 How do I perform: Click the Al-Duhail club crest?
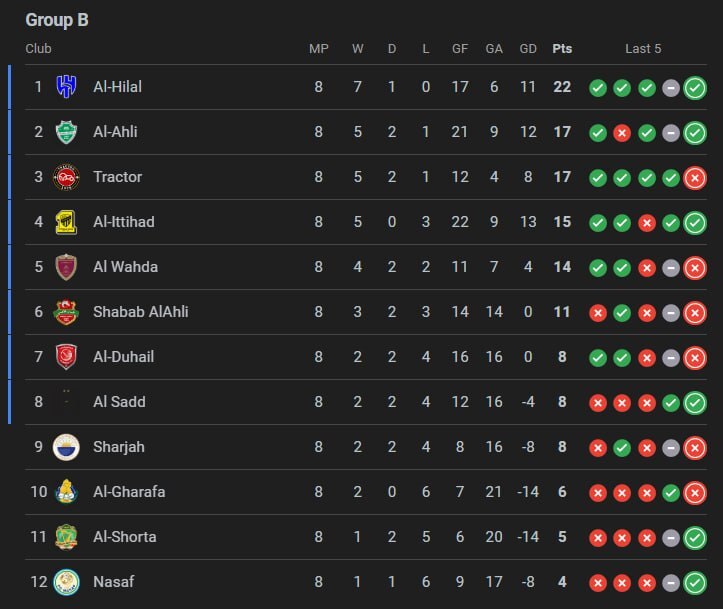pos(66,357)
